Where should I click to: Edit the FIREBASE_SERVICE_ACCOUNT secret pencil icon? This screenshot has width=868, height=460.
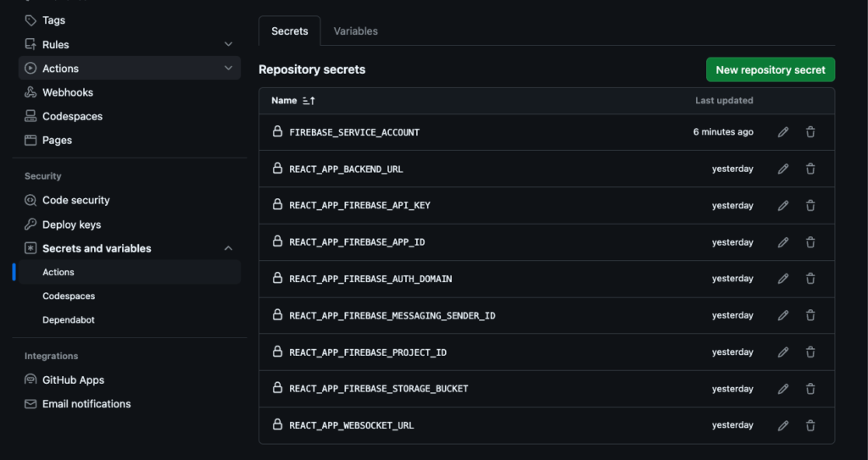pos(782,132)
